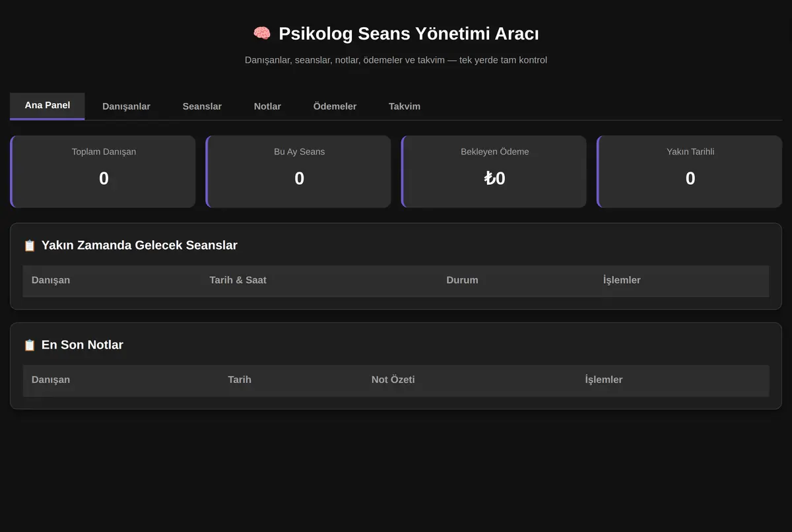
Task: Click clipboard icon beside Yakın Zamanda Gelecek Seanslar
Action: click(x=30, y=246)
